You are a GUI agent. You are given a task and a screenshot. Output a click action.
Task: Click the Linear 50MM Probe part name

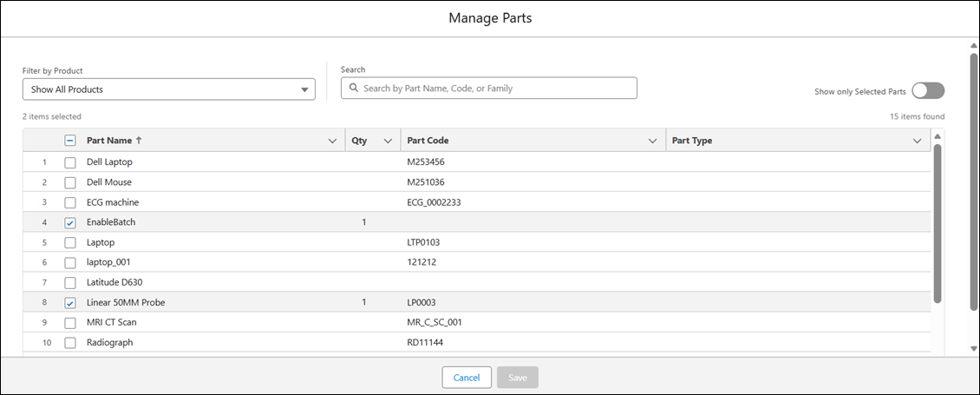pyautogui.click(x=126, y=302)
